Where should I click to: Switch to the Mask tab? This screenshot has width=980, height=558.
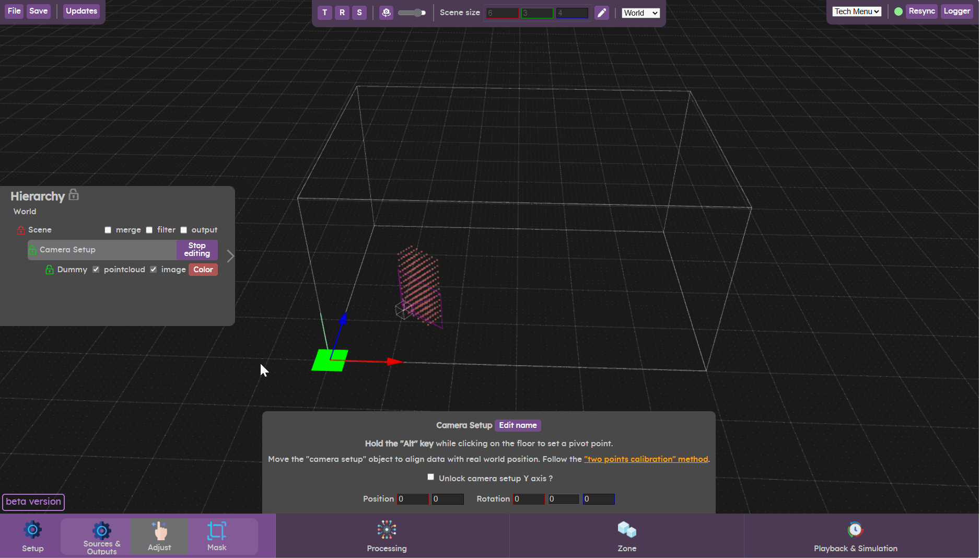[217, 537]
